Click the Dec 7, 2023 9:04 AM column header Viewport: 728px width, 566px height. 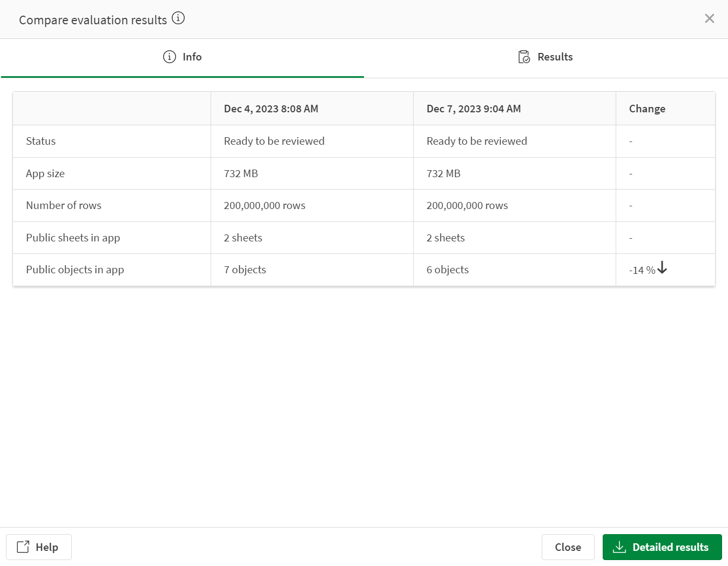[473, 108]
